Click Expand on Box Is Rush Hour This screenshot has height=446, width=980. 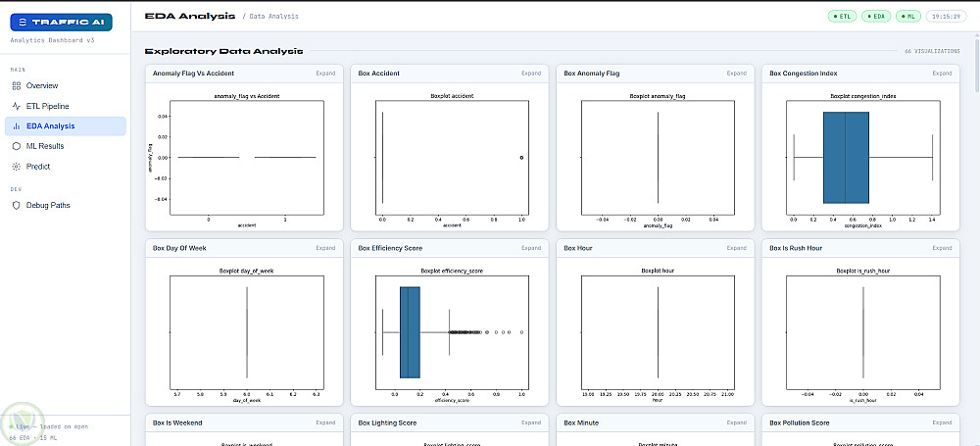click(942, 248)
